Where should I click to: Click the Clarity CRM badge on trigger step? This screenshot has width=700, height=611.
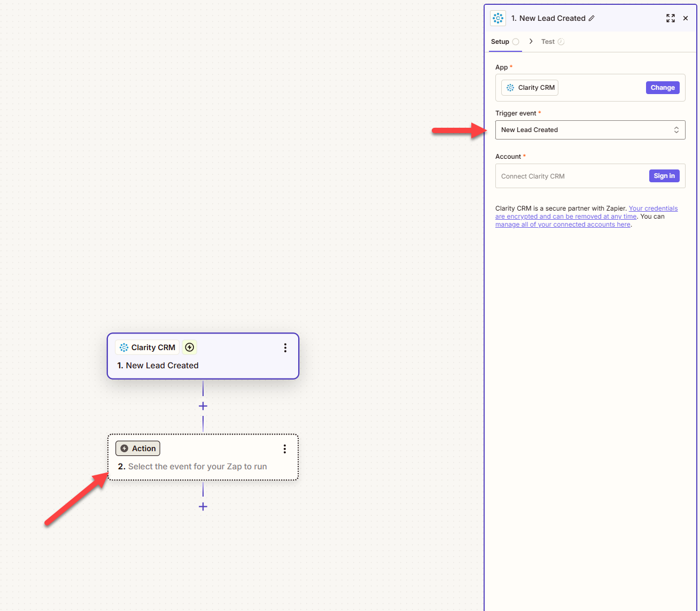pyautogui.click(x=147, y=347)
